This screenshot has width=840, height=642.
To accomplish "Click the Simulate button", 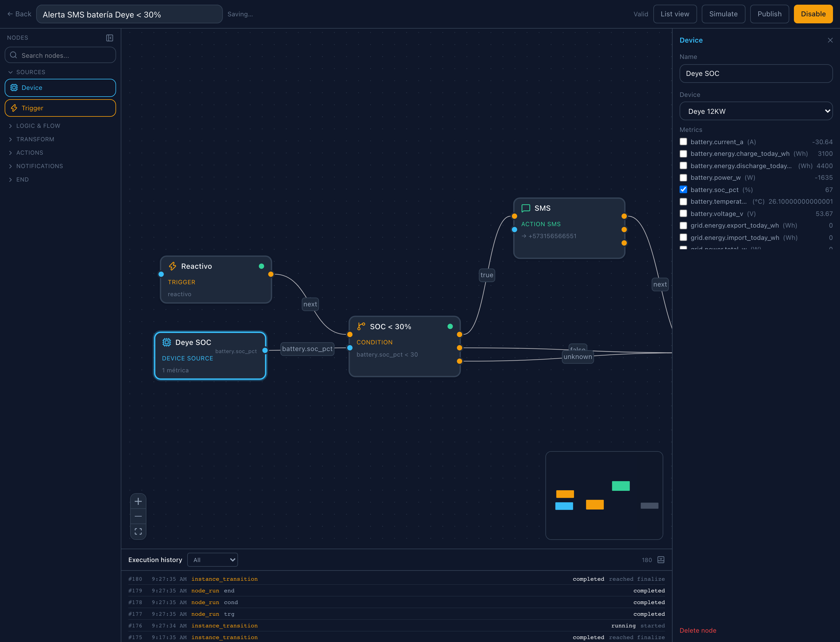I will (724, 14).
